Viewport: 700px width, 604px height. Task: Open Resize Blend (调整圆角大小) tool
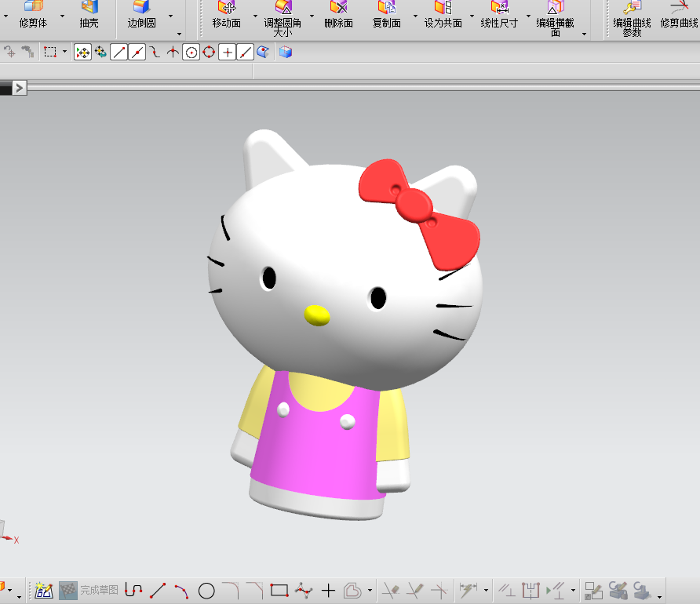283,19
